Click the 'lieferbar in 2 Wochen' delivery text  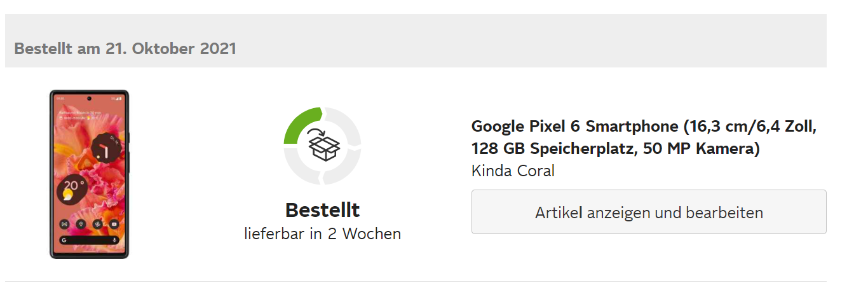[322, 233]
